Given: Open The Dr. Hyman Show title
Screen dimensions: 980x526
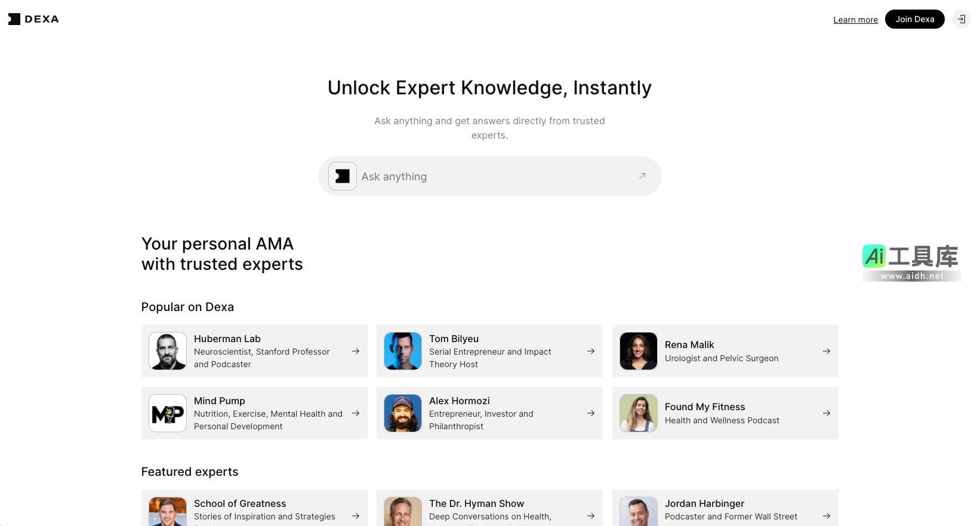Looking at the screenshot, I should pyautogui.click(x=476, y=503).
